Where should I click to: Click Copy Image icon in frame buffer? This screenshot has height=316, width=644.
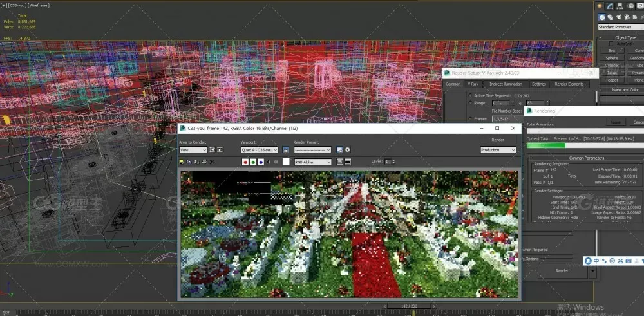tap(189, 162)
